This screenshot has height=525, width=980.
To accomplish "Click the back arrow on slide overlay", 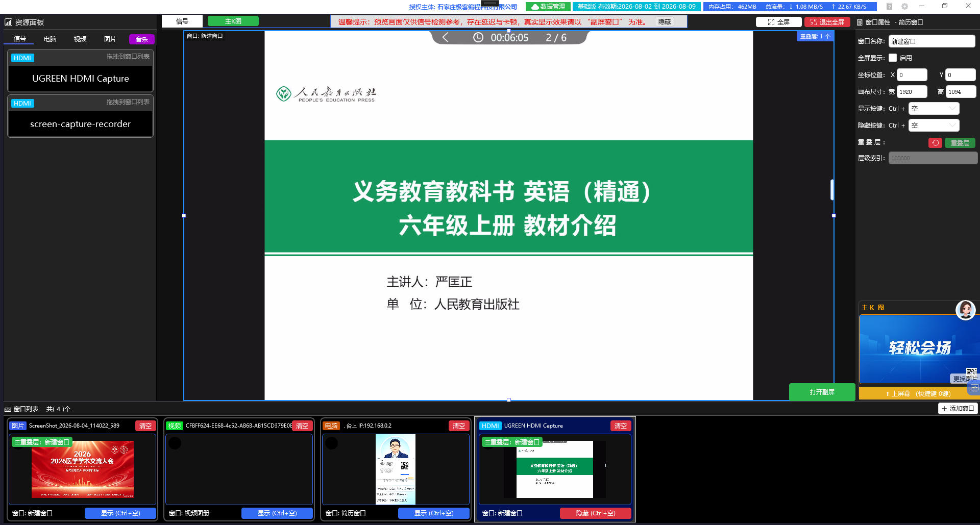I will pyautogui.click(x=445, y=38).
